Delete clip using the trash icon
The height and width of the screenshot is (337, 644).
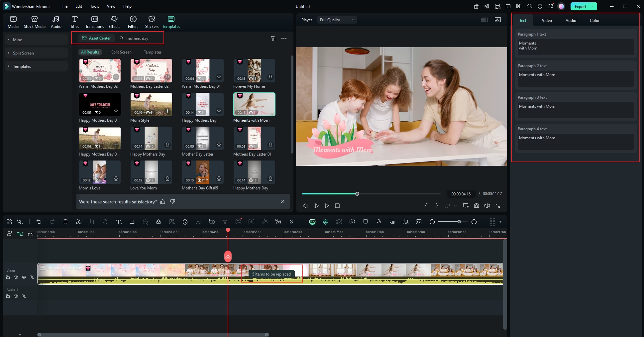point(65,222)
